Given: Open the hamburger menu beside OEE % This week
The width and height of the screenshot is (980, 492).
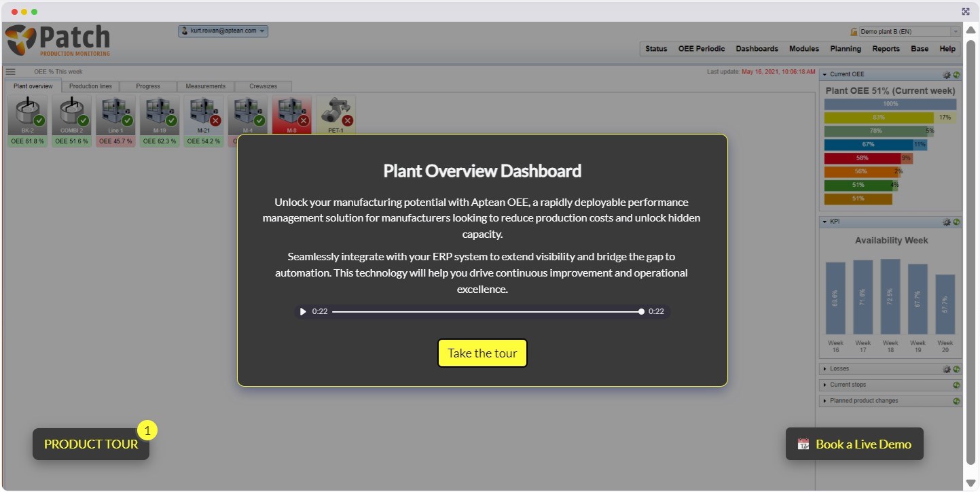Looking at the screenshot, I should 10,71.
